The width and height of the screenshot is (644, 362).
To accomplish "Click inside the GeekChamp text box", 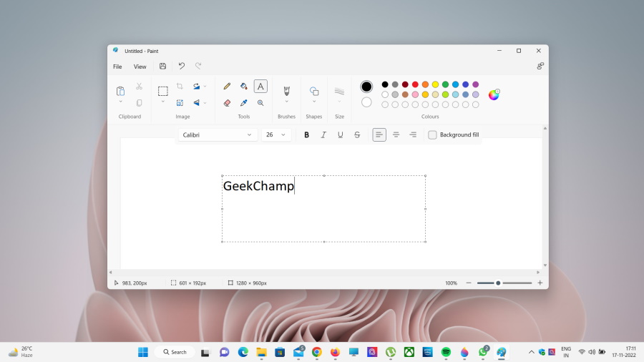I will [x=323, y=208].
